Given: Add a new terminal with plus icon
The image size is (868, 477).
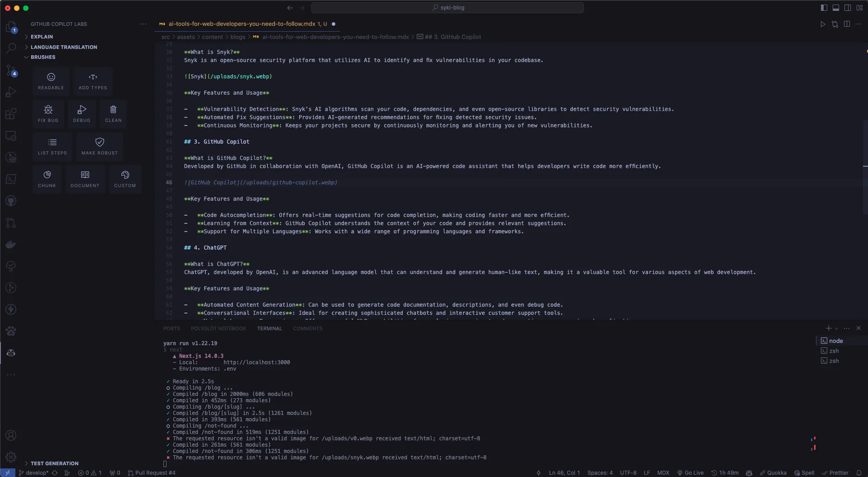Looking at the screenshot, I should click(x=828, y=328).
